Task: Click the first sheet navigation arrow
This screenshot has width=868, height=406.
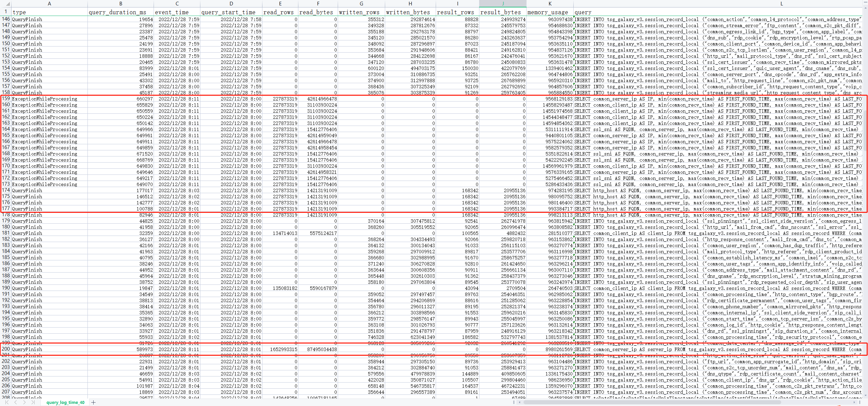Action: 7,402
